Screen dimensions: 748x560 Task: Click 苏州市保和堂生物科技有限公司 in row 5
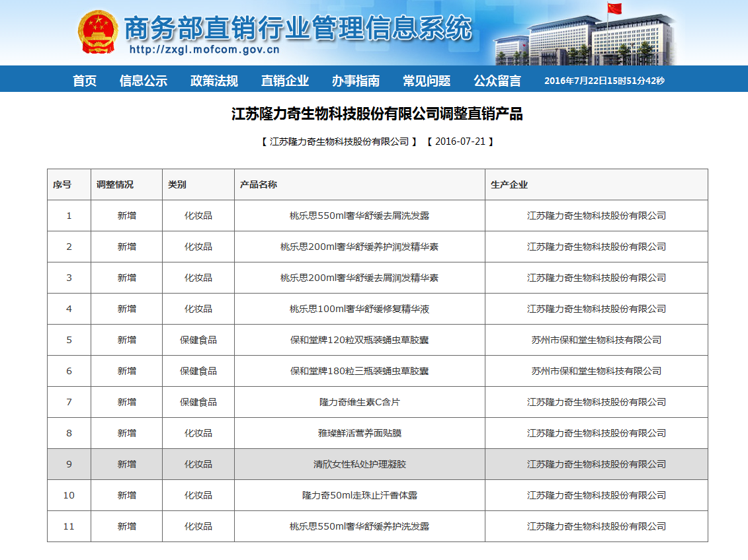coord(597,340)
